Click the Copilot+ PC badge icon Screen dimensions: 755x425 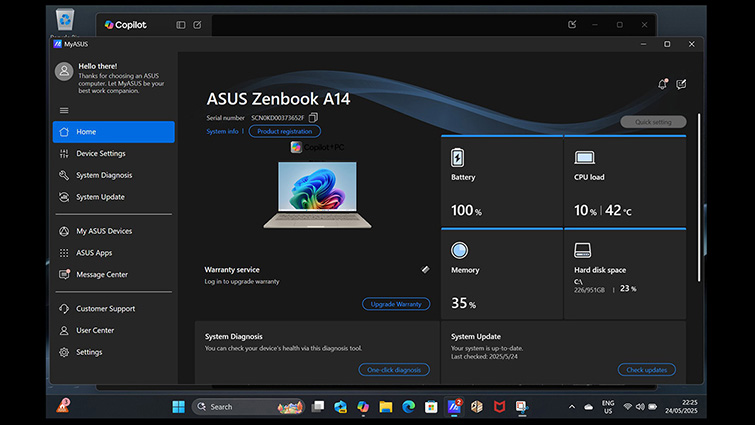[x=296, y=147]
